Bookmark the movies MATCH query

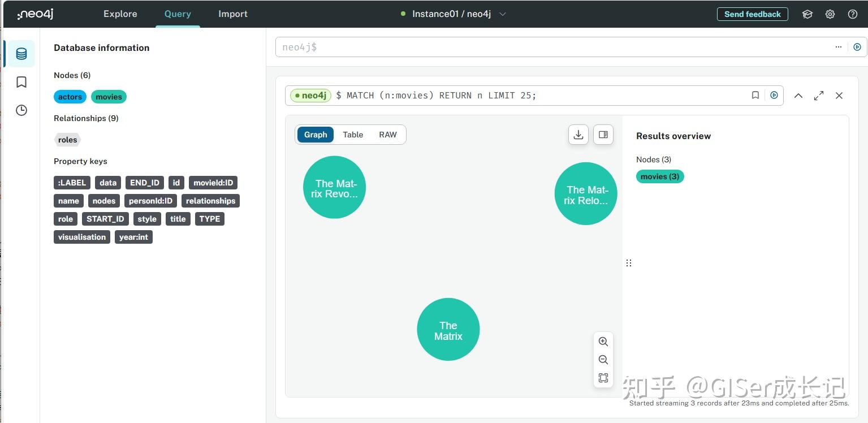[755, 95]
